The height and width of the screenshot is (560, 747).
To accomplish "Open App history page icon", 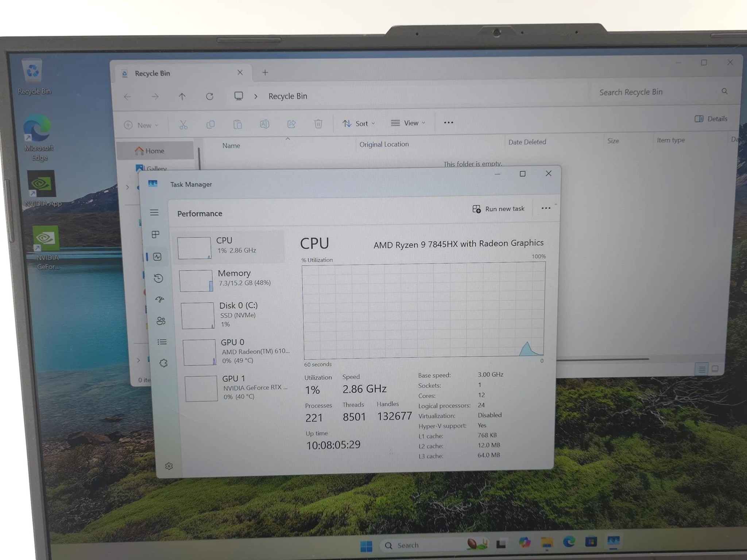I will 158,278.
